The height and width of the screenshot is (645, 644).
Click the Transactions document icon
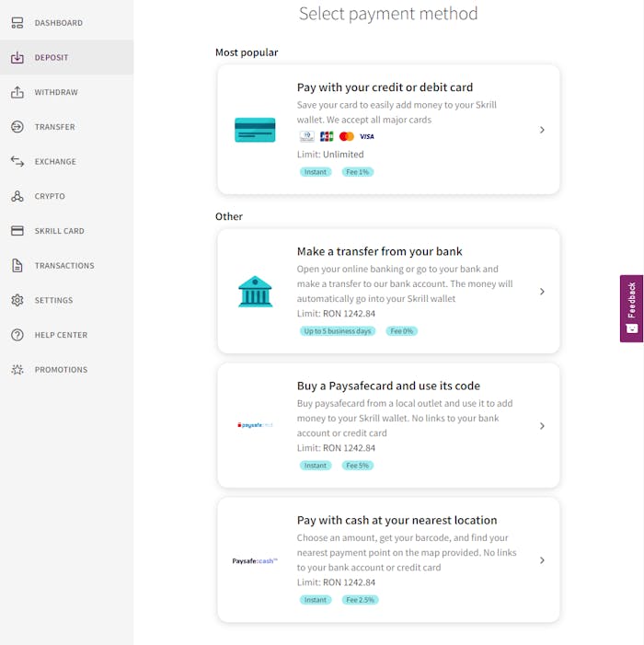(x=17, y=266)
